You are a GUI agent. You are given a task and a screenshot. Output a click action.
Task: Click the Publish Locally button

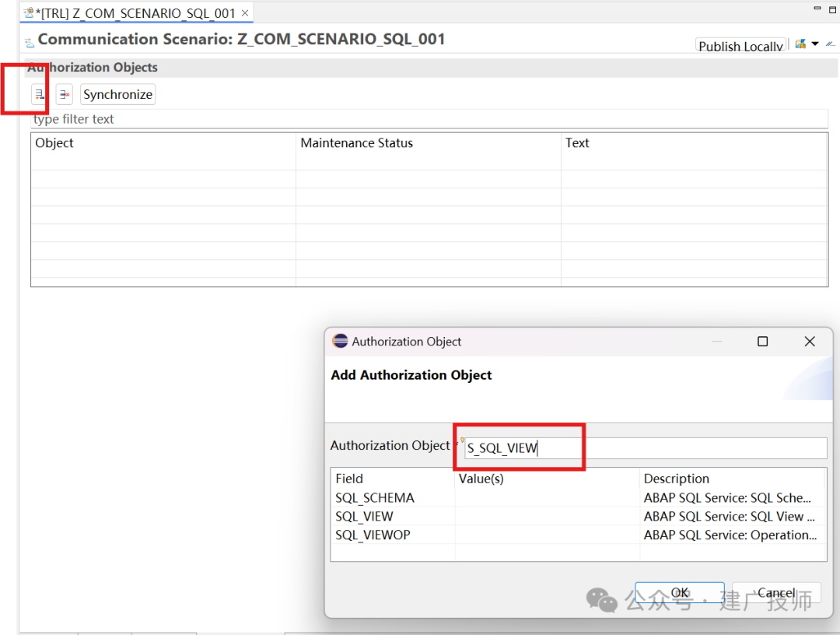click(x=741, y=46)
